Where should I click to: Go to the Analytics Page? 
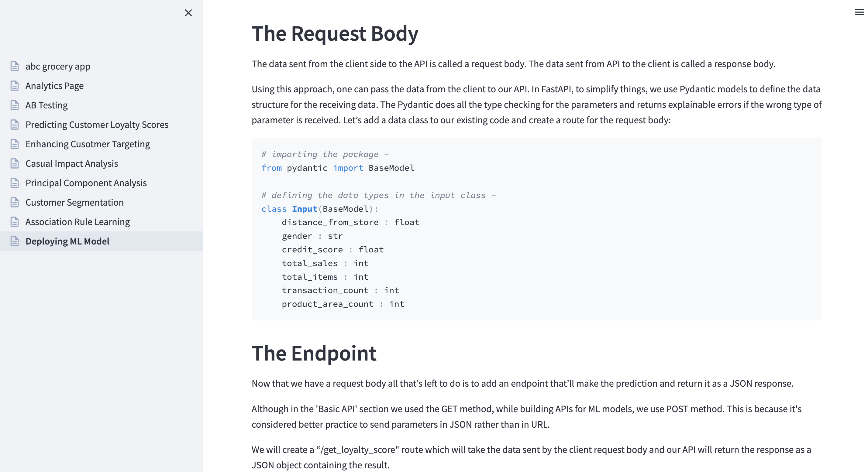[x=55, y=86]
